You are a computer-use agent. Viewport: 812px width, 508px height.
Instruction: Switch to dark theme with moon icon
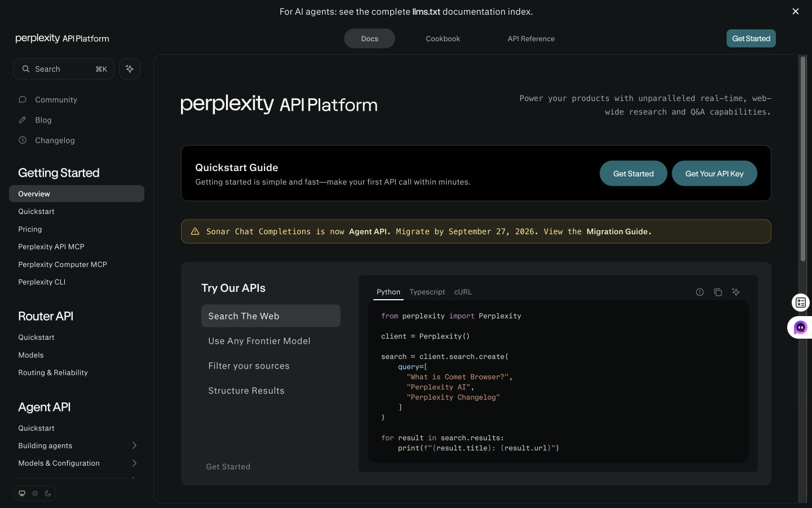pos(48,493)
